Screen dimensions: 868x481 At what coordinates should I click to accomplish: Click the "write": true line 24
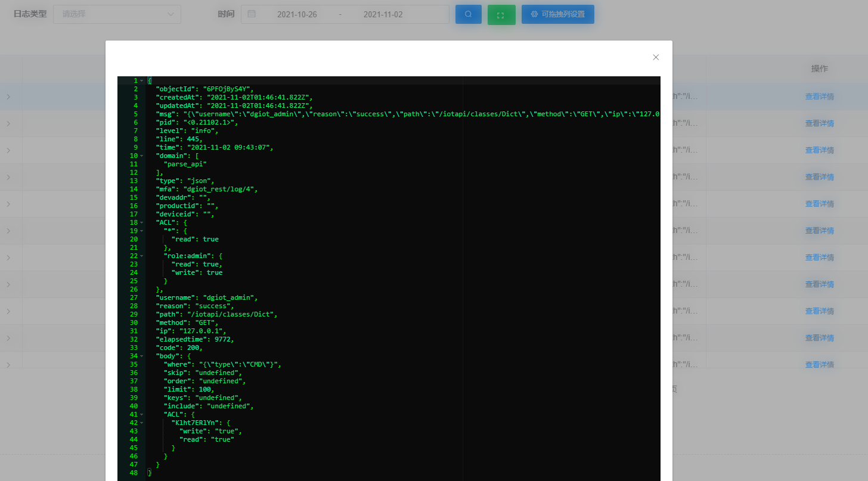pos(197,272)
